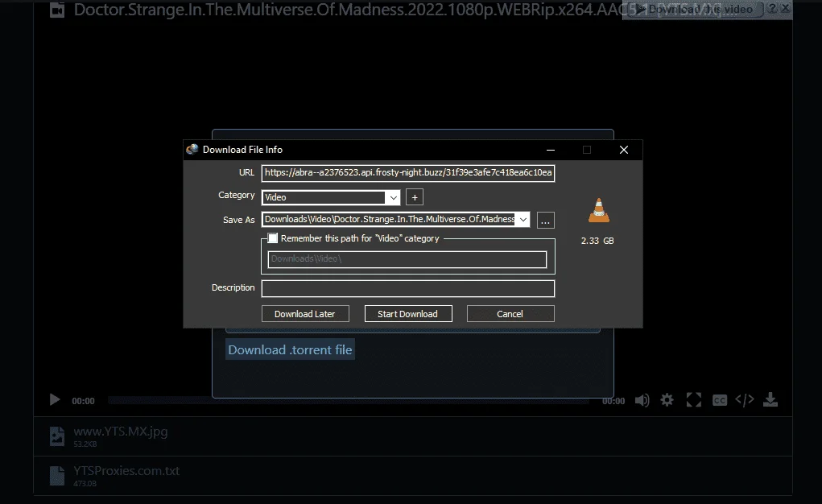Click the www.YTS.MX.jpg image file icon
Screen dimensions: 822x504
57,436
